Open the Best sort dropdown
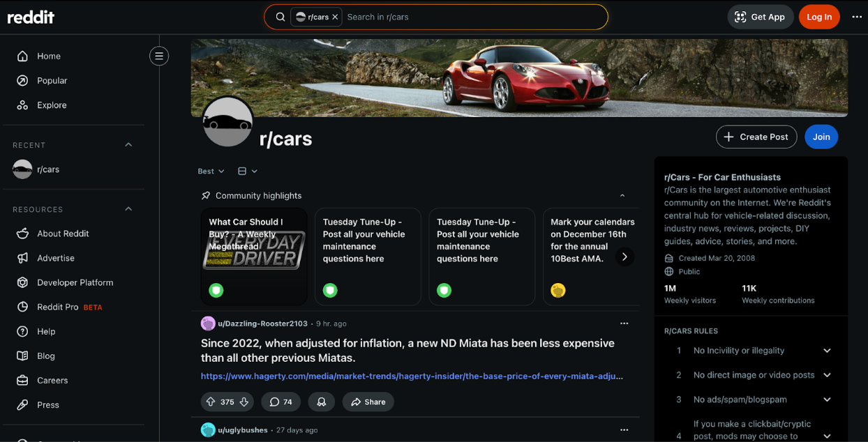The image size is (868, 442). click(x=211, y=171)
